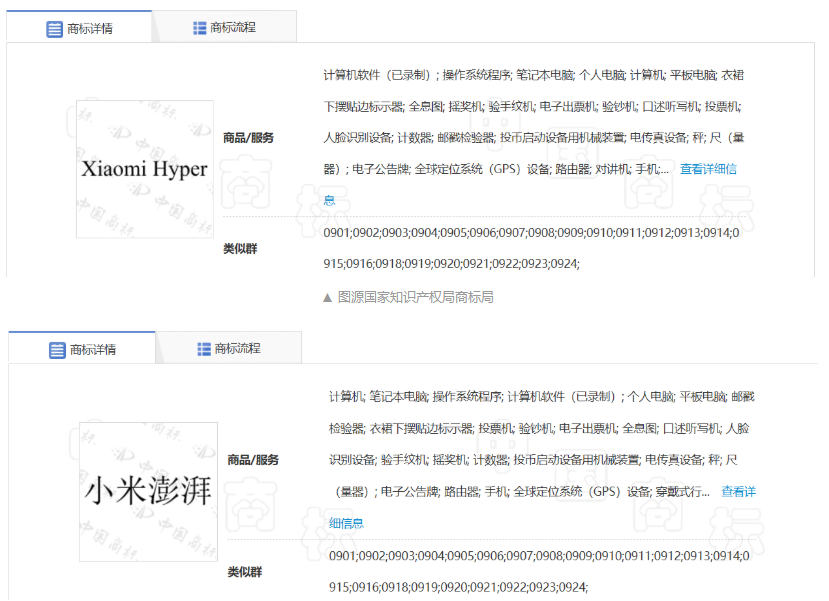Image resolution: width=829 pixels, height=601 pixels.
Task: Click the triangle icon before 图源国家知识产权局商标局
Action: (x=326, y=298)
